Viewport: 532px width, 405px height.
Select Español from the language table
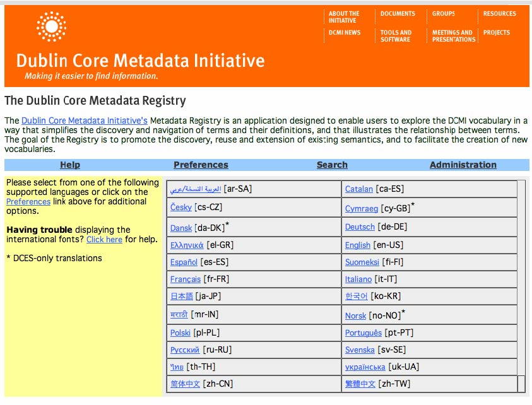point(184,262)
